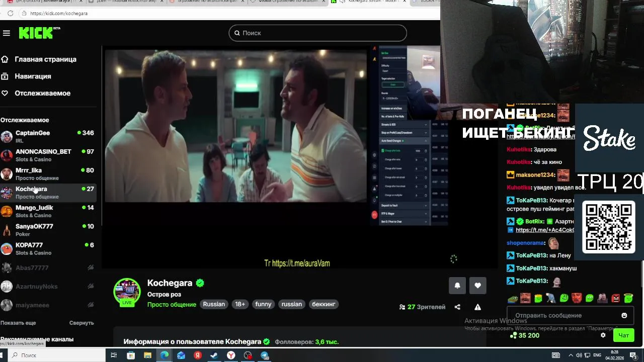Click the Windows notification center icon
The image size is (644, 362).
pos(633,355)
